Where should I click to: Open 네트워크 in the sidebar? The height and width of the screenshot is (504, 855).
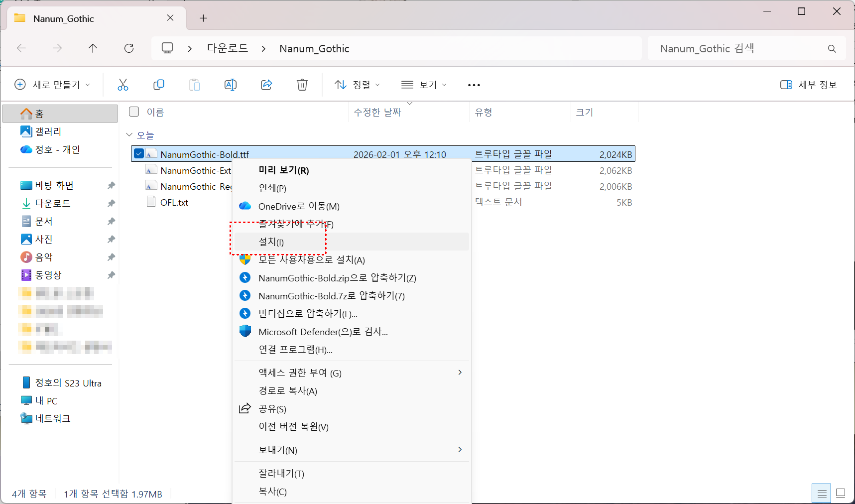(45, 418)
